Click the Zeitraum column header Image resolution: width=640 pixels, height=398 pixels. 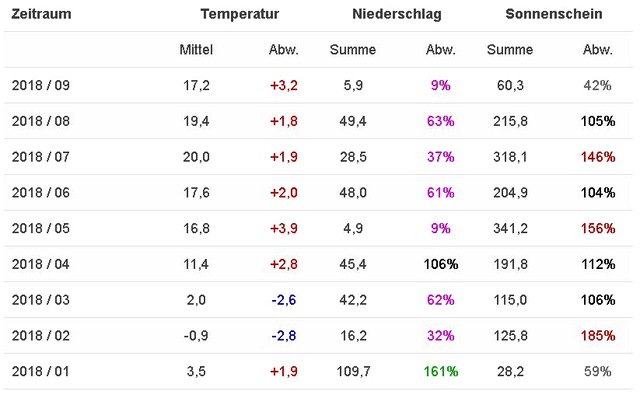[41, 14]
